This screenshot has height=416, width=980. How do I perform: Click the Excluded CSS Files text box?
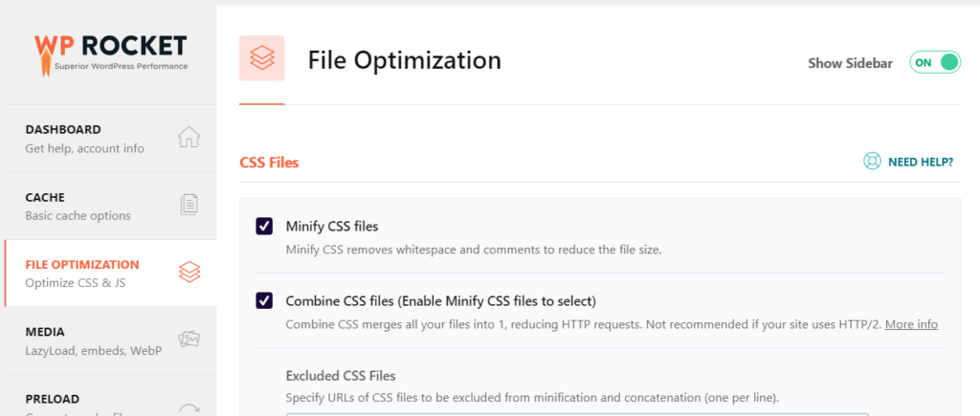coord(577,414)
